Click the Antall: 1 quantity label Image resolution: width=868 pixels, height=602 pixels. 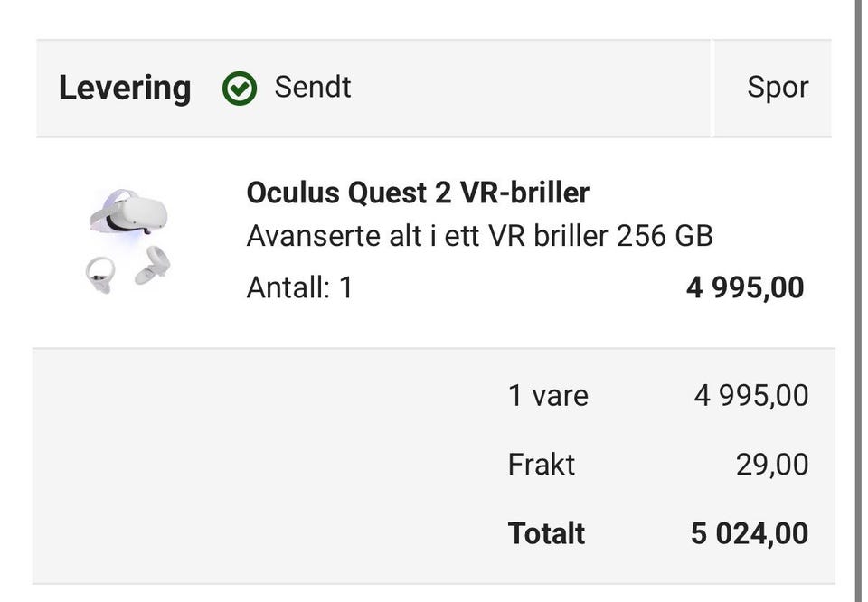[x=299, y=287]
